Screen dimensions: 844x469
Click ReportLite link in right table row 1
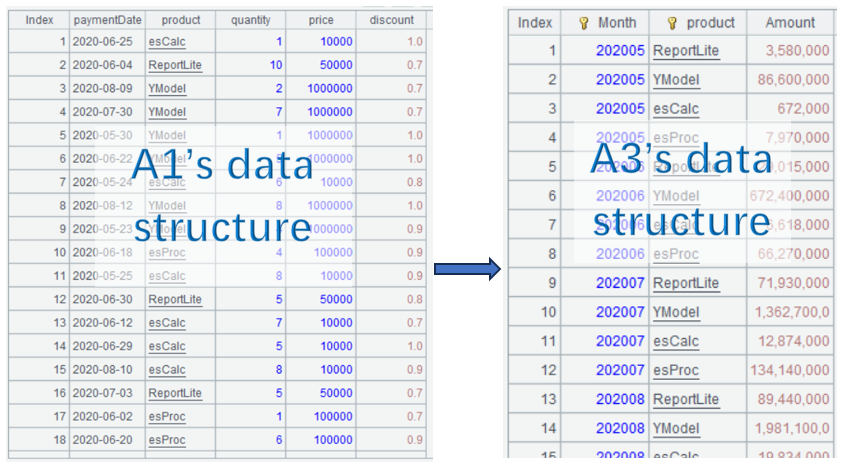pyautogui.click(x=685, y=51)
